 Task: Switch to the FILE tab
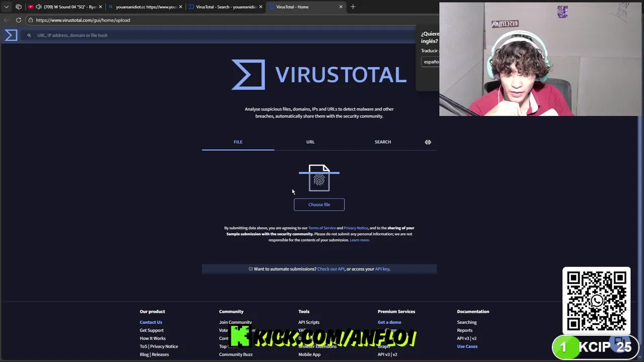click(238, 142)
